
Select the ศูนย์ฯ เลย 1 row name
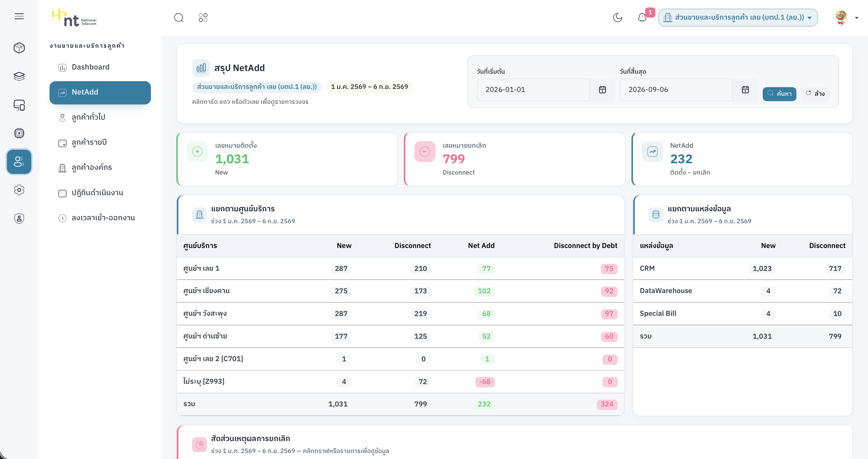tap(201, 269)
